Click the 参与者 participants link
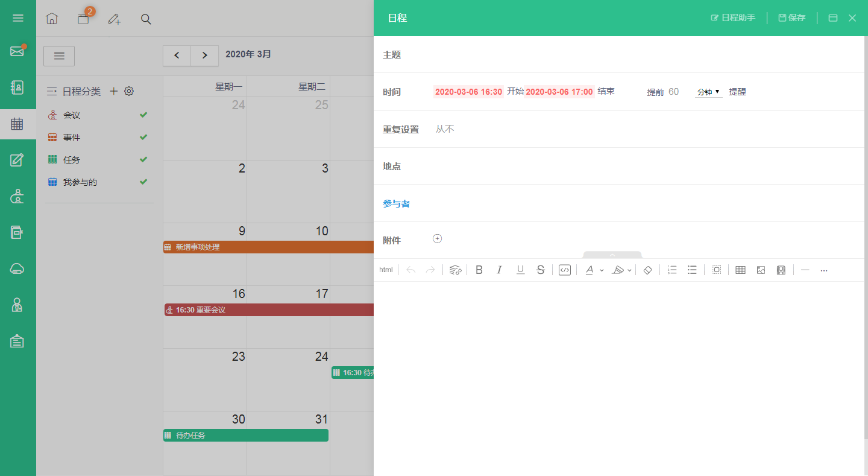The width and height of the screenshot is (868, 476). (x=396, y=204)
